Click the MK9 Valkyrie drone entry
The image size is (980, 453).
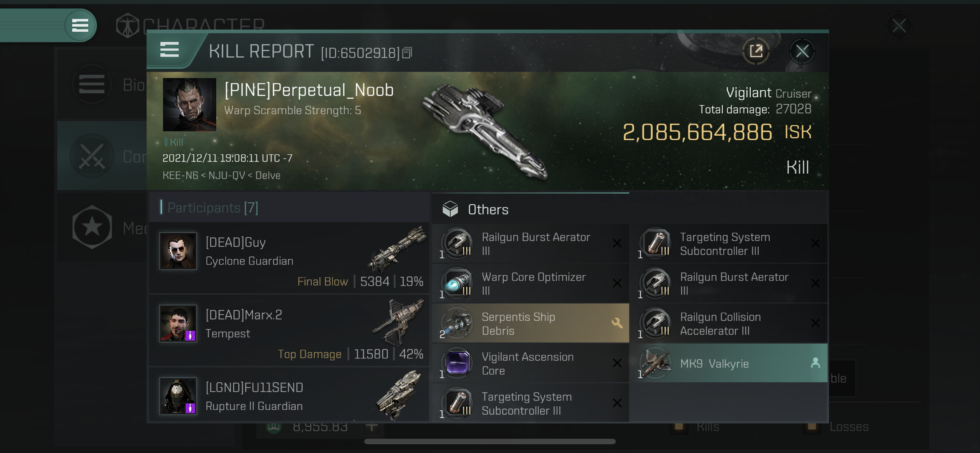click(728, 364)
